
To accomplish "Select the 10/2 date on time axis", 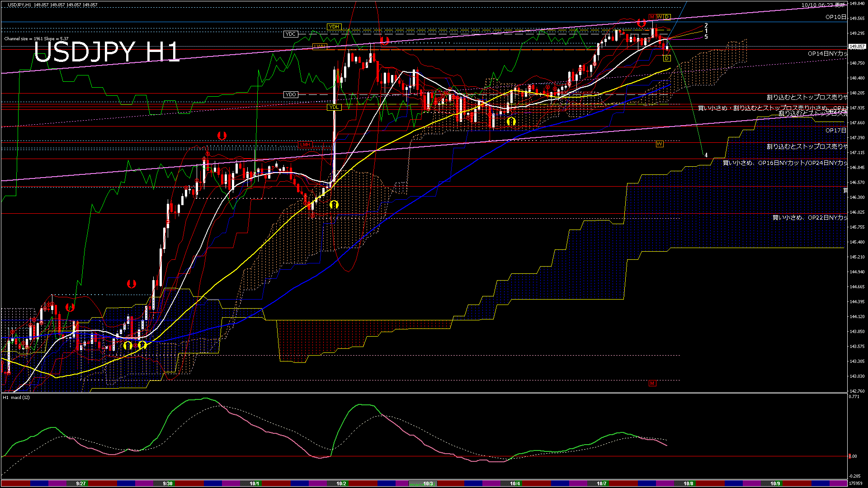I will tap(341, 483).
